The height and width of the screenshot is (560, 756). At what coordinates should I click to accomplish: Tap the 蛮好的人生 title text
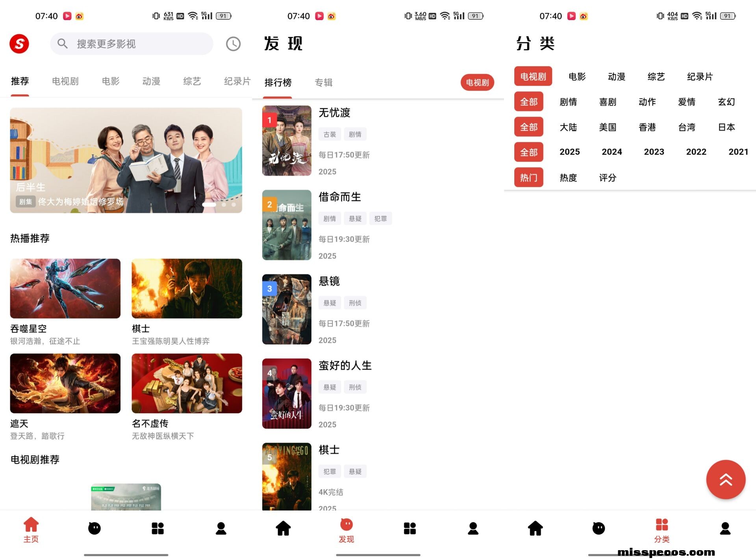(345, 365)
